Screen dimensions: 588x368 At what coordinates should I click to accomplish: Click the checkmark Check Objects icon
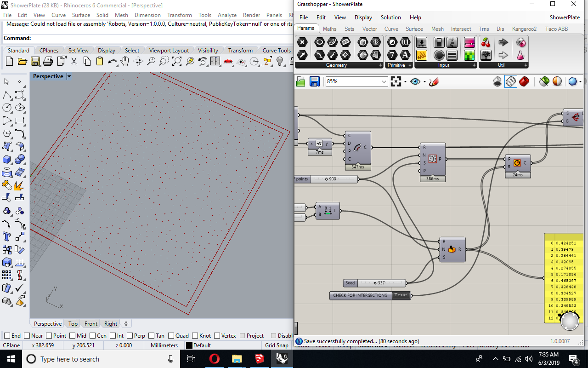pos(20,288)
